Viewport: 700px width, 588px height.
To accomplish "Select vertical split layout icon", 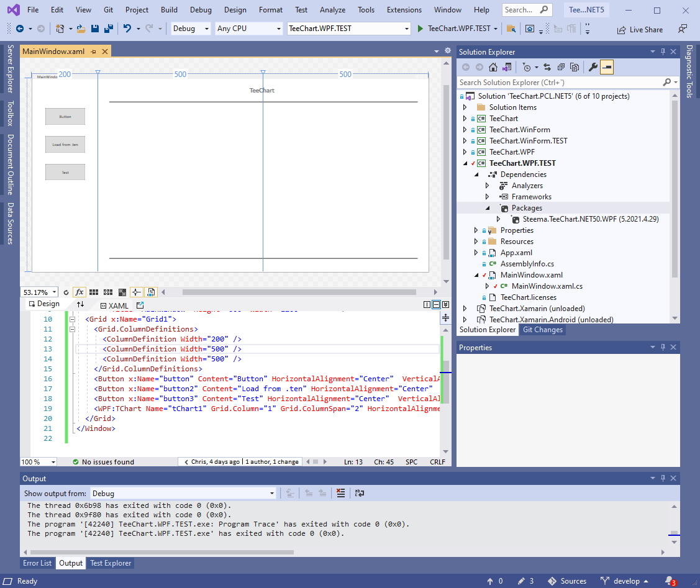I will pyautogui.click(x=427, y=305).
